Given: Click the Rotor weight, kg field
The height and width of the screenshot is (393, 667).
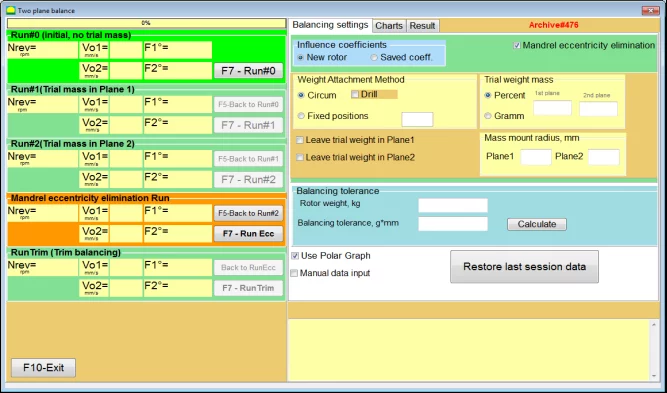Looking at the screenshot, I should click(x=453, y=205).
